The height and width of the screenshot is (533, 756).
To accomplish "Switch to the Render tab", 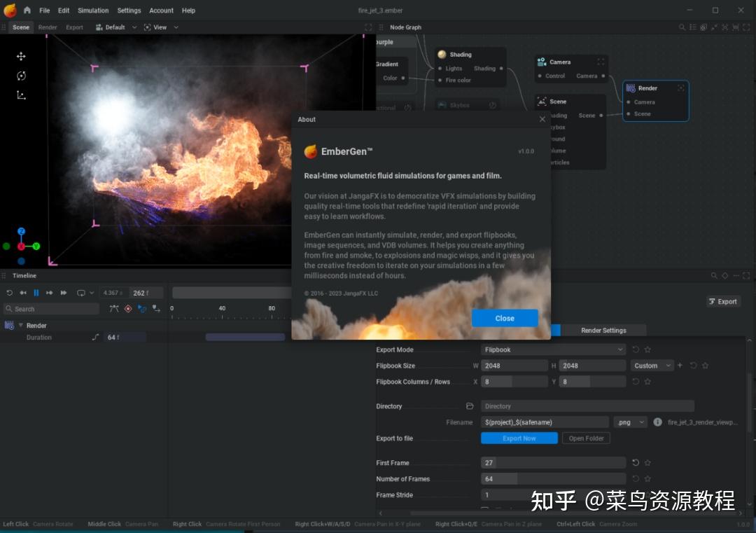I will 48,27.
